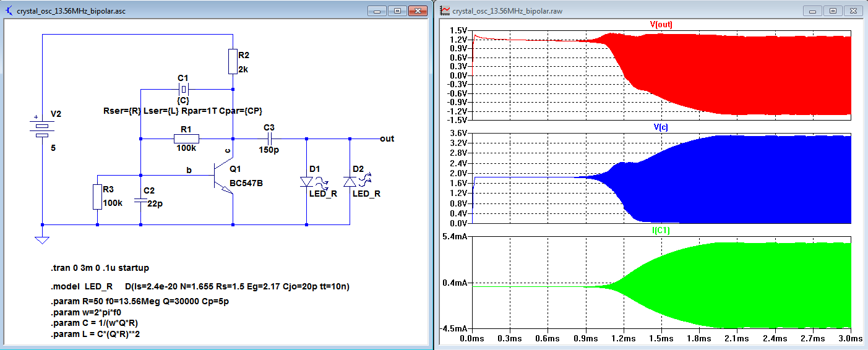This screenshot has width=868, height=350.
Task: Close the waveform .raw window
Action: tap(853, 11)
